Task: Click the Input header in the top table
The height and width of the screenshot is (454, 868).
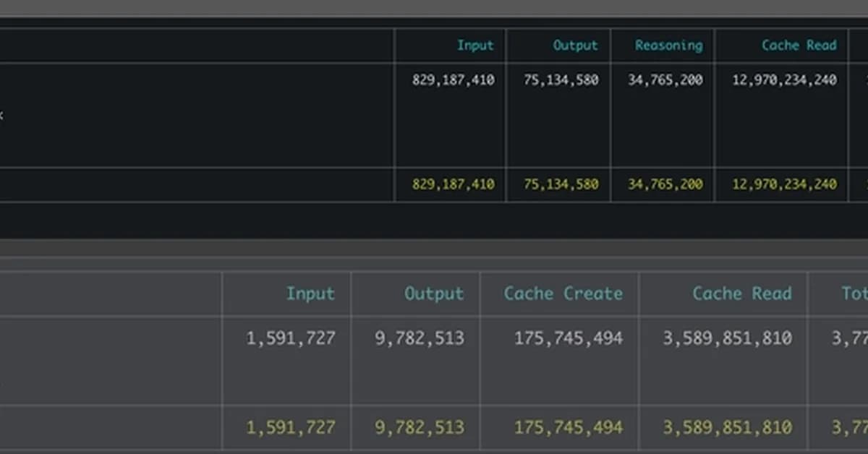Action: [x=475, y=46]
